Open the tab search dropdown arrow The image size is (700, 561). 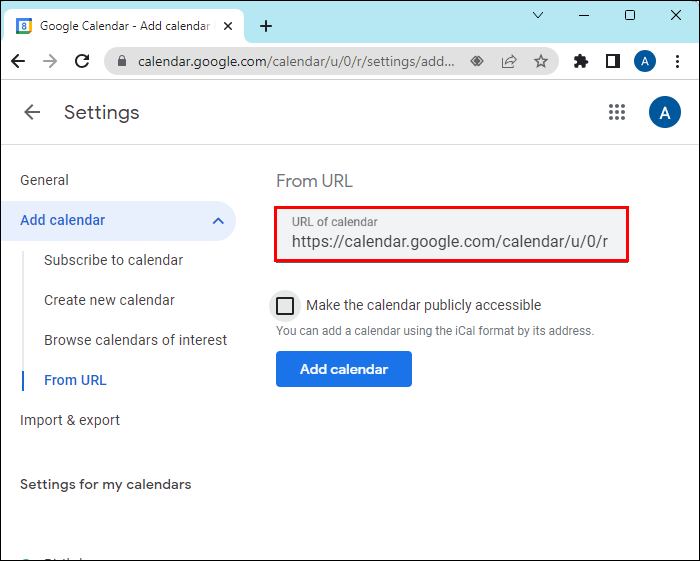click(539, 15)
